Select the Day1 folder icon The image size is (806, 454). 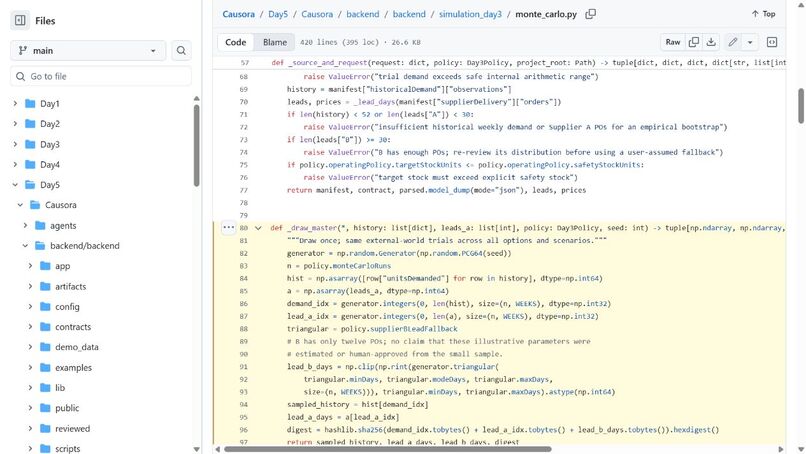[30, 103]
